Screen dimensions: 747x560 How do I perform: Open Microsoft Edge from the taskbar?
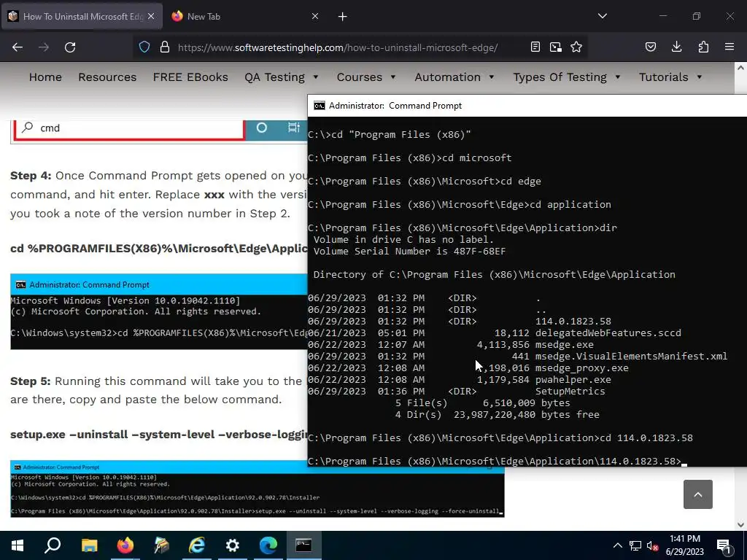pyautogui.click(x=268, y=545)
